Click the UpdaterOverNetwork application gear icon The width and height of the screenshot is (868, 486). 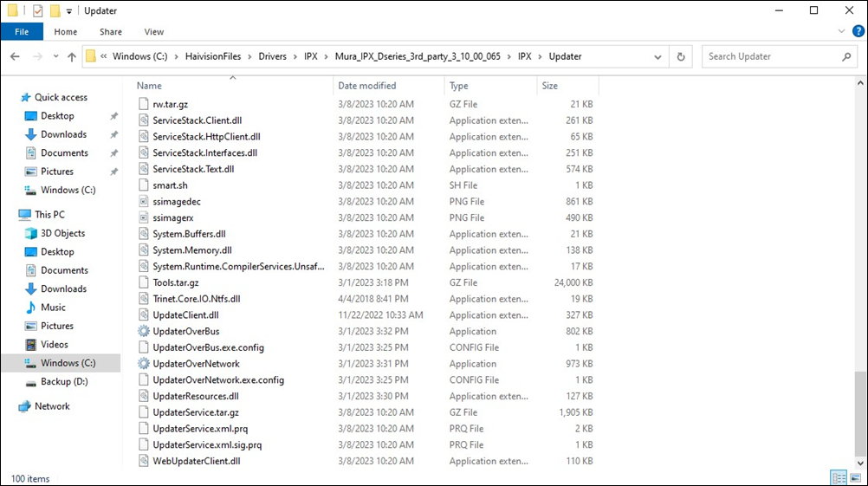[144, 364]
